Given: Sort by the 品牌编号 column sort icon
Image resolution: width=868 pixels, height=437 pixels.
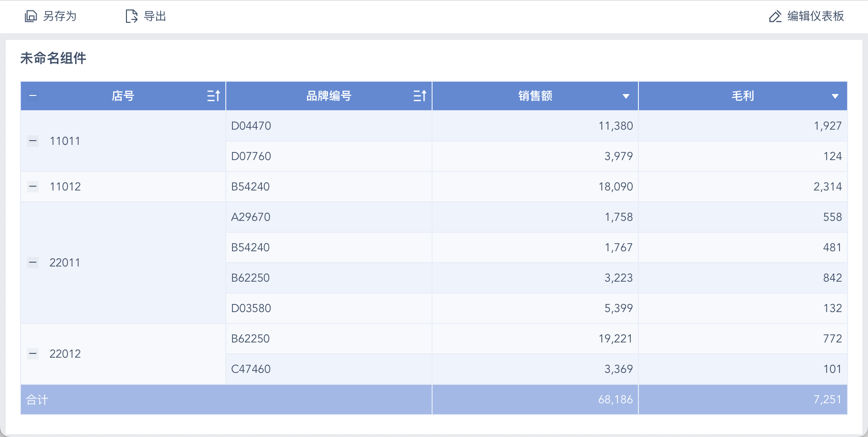Looking at the screenshot, I should coord(420,96).
